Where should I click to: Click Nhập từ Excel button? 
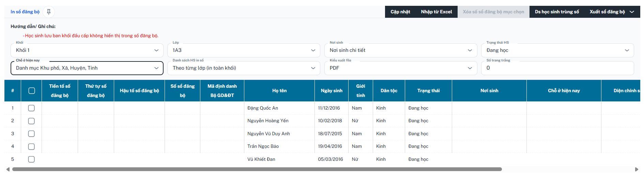click(436, 12)
